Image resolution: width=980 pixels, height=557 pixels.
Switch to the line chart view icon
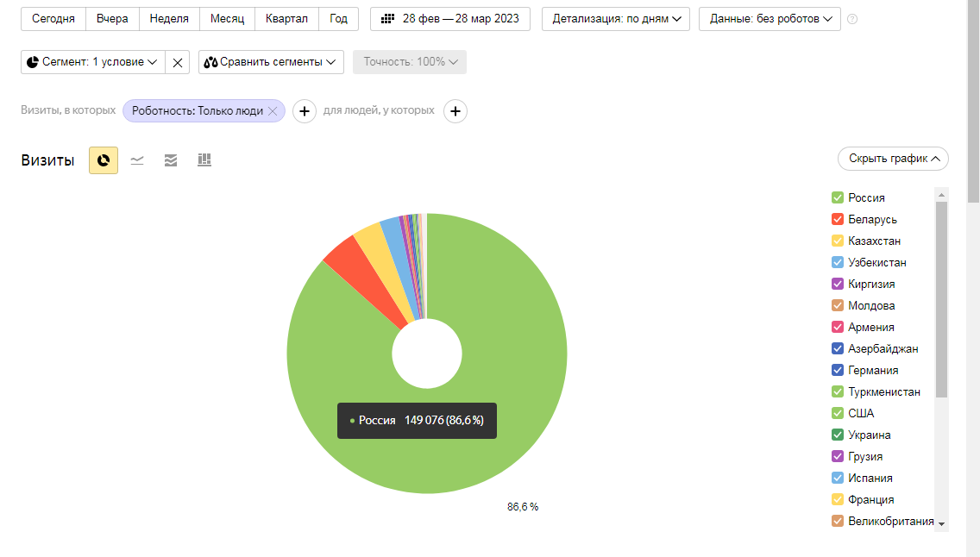[137, 160]
